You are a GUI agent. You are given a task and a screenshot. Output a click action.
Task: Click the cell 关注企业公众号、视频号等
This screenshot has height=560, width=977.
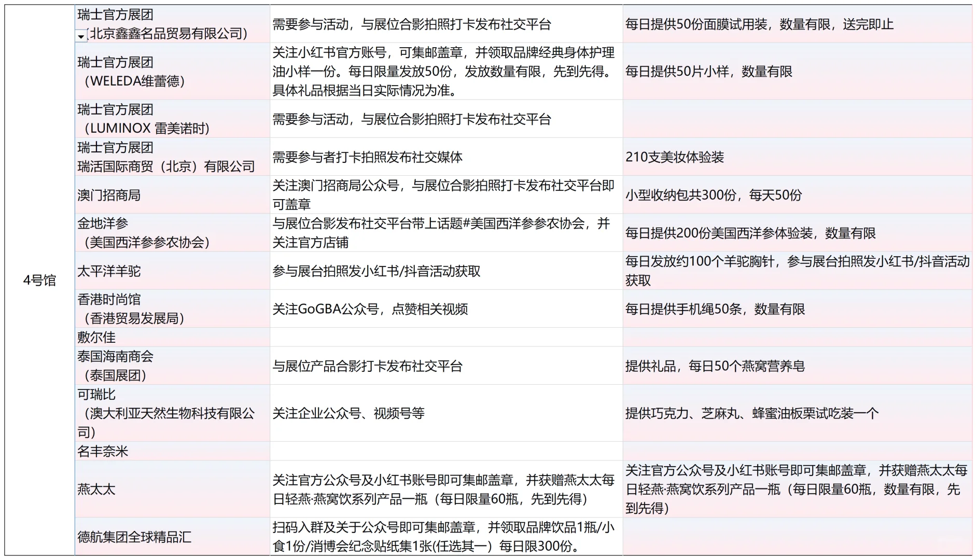click(446, 413)
